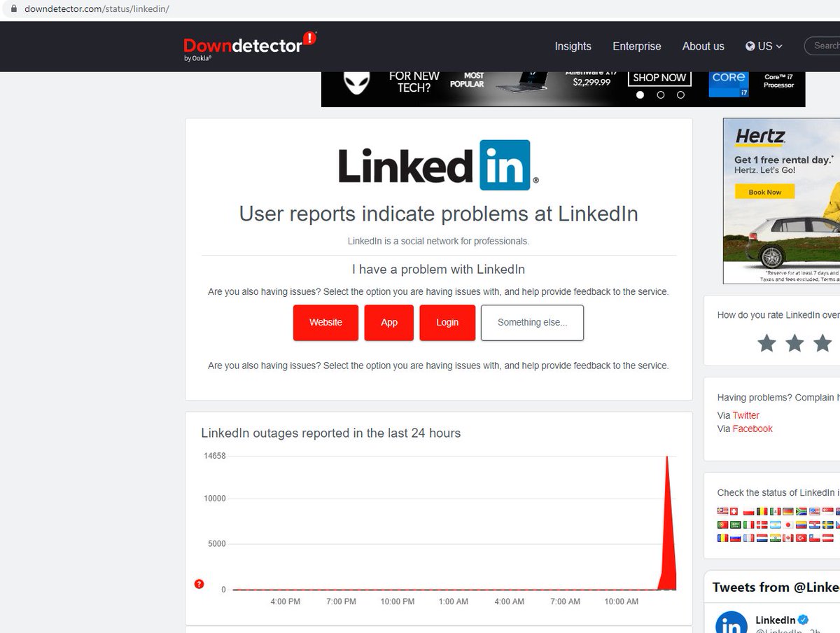Open the About us page
This screenshot has height=633, width=840.
(x=703, y=46)
